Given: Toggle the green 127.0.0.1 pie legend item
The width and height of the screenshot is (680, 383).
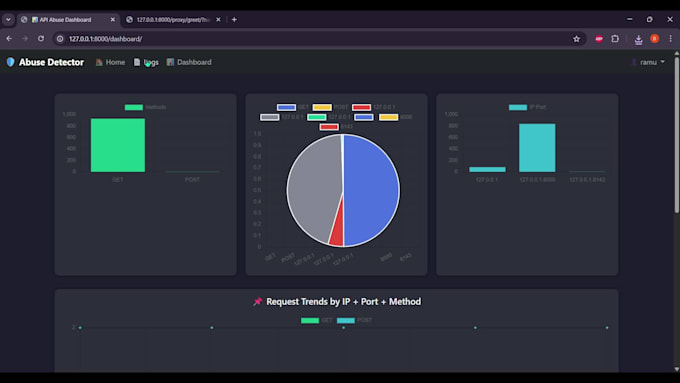Looking at the screenshot, I should pos(329,117).
